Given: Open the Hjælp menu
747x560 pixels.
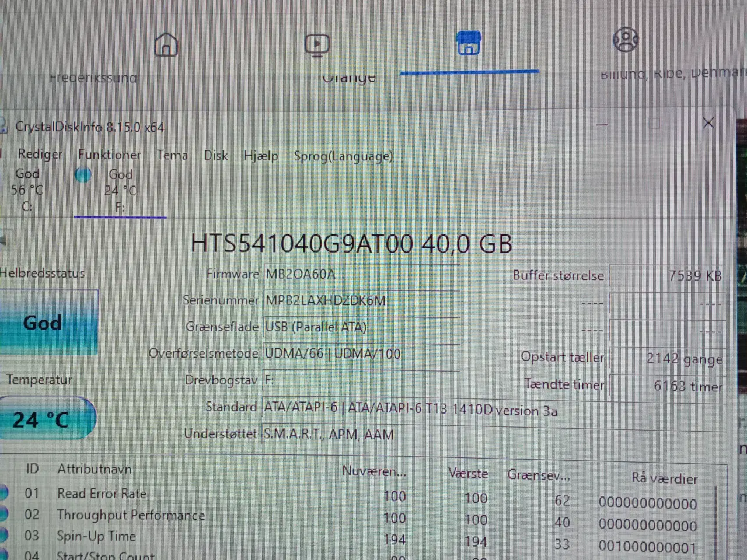Looking at the screenshot, I should point(260,156).
